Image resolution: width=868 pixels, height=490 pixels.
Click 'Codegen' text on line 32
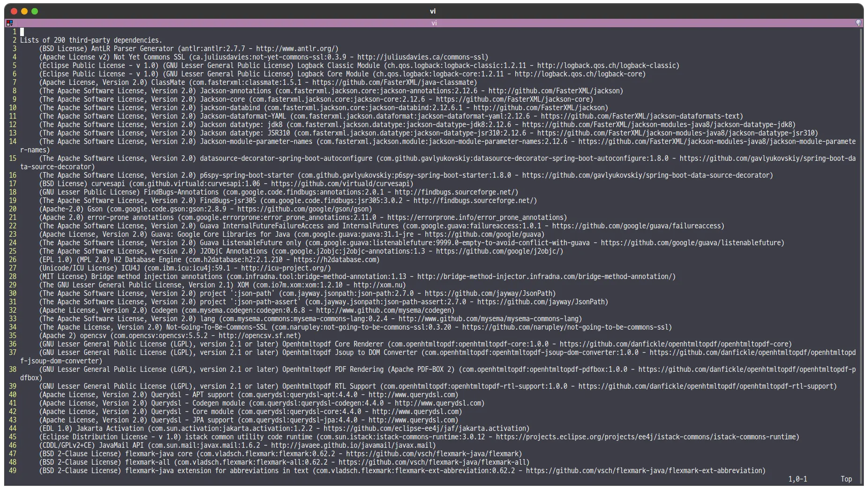pos(164,310)
